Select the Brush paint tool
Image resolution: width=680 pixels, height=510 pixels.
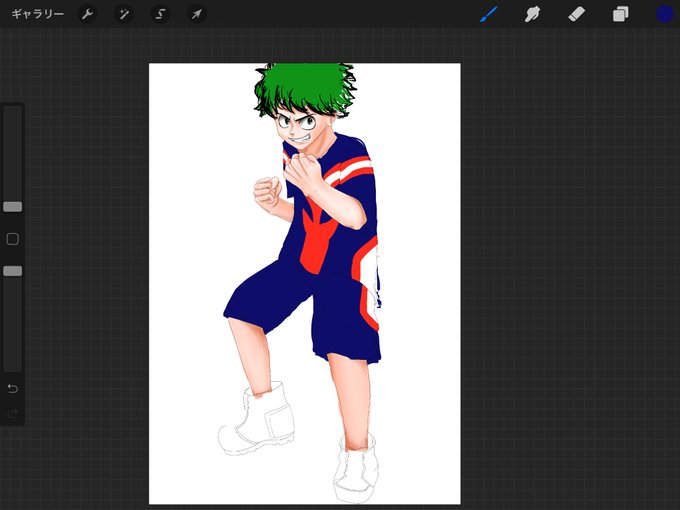[x=489, y=14]
